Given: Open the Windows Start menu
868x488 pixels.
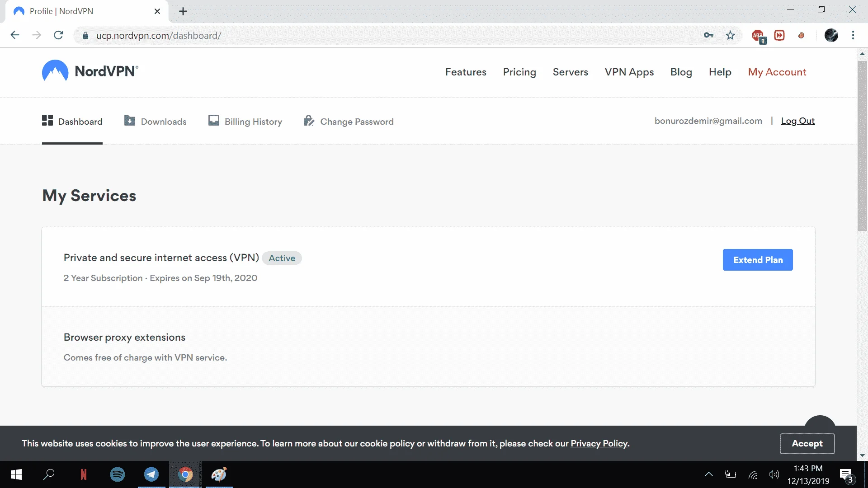Looking at the screenshot, I should point(16,474).
